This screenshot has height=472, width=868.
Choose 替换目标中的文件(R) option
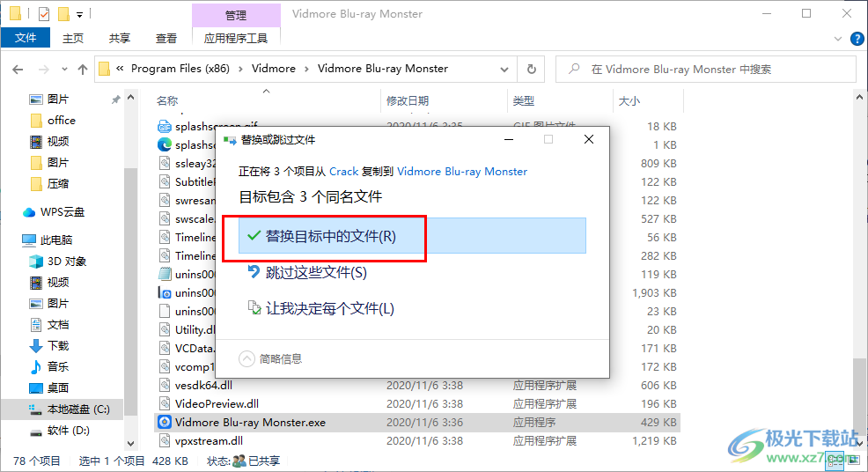(330, 236)
